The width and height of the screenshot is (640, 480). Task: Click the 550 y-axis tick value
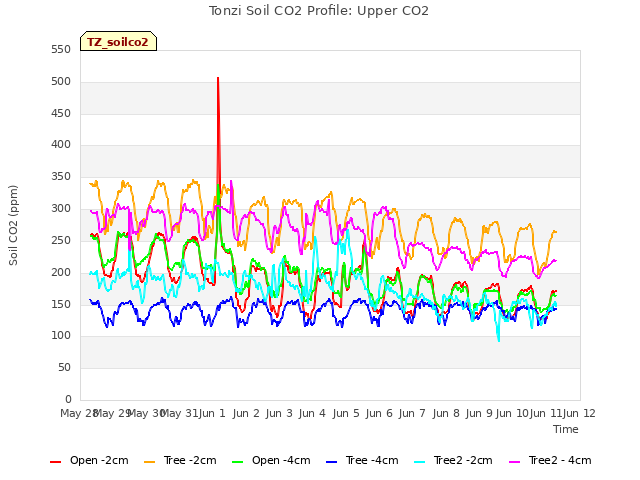click(61, 50)
